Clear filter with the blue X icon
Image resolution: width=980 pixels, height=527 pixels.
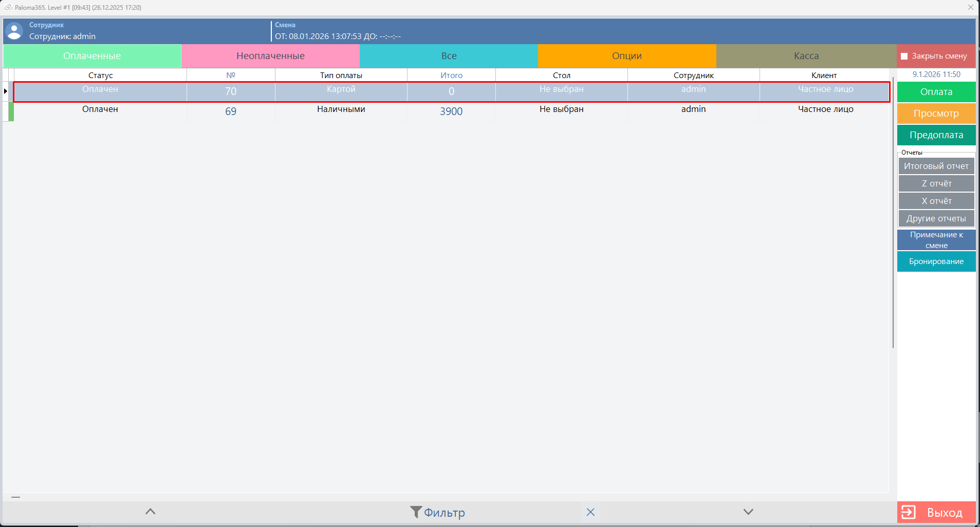[590, 512]
